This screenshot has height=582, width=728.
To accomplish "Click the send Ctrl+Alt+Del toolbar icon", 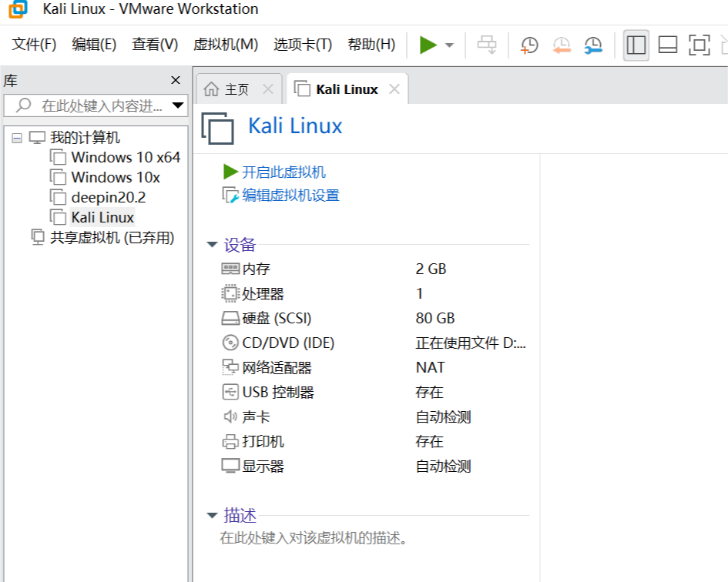I will (487, 45).
